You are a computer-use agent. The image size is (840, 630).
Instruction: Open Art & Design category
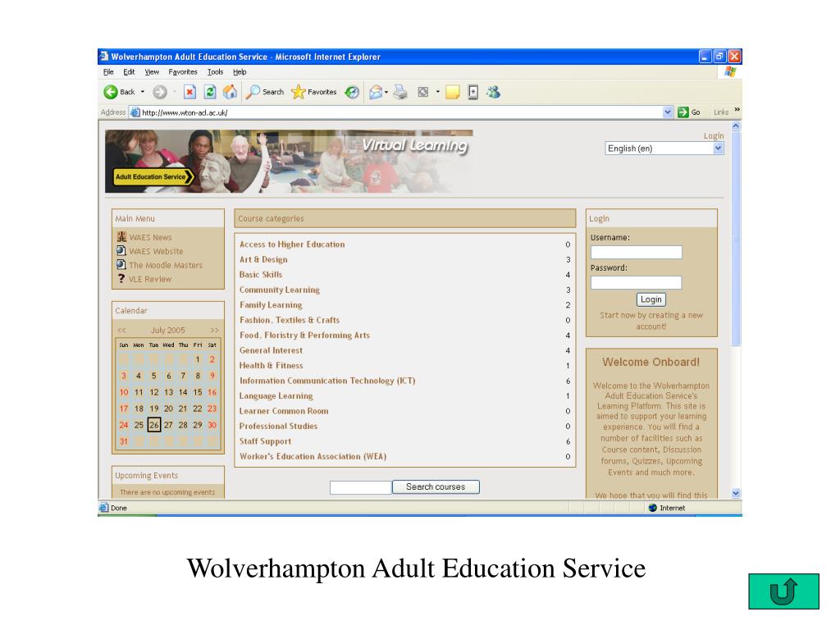(x=263, y=259)
